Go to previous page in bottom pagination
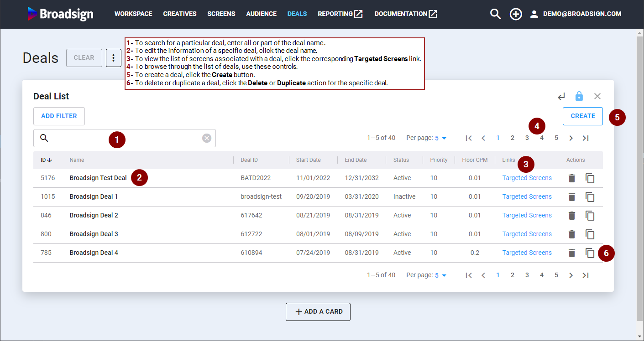 coord(483,275)
